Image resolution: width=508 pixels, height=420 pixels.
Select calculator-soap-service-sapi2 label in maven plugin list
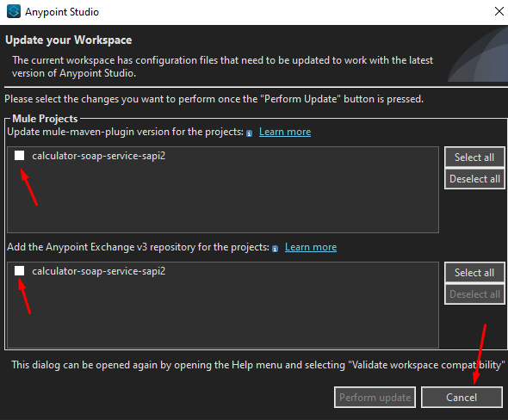pos(98,156)
